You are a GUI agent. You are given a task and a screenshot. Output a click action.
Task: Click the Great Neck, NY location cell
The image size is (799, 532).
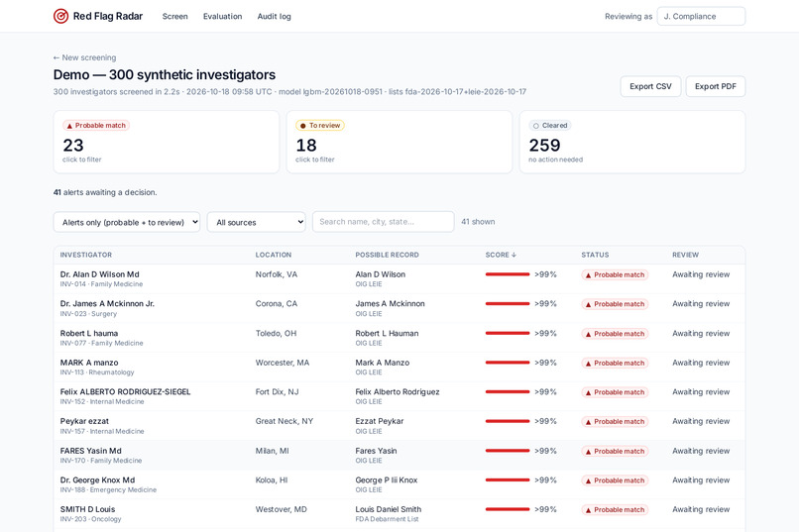285,421
